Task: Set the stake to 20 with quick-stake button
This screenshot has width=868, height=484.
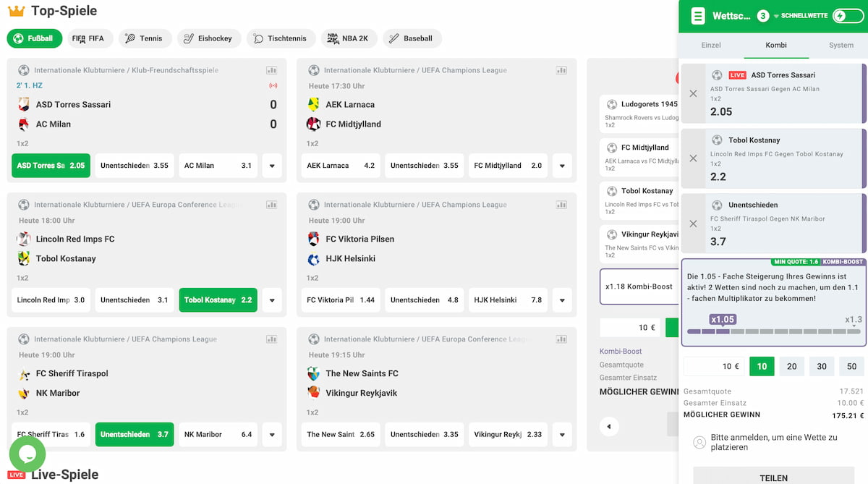Action: pos(792,366)
